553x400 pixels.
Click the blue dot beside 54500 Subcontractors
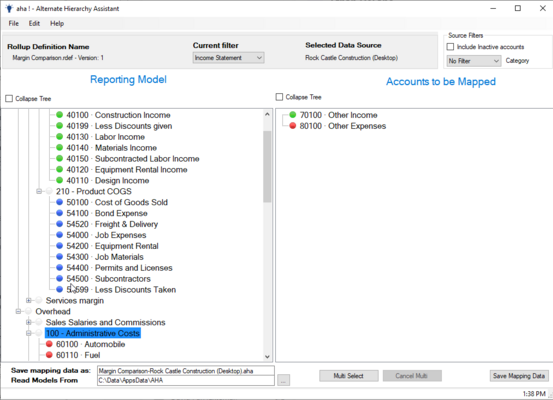pyautogui.click(x=59, y=279)
